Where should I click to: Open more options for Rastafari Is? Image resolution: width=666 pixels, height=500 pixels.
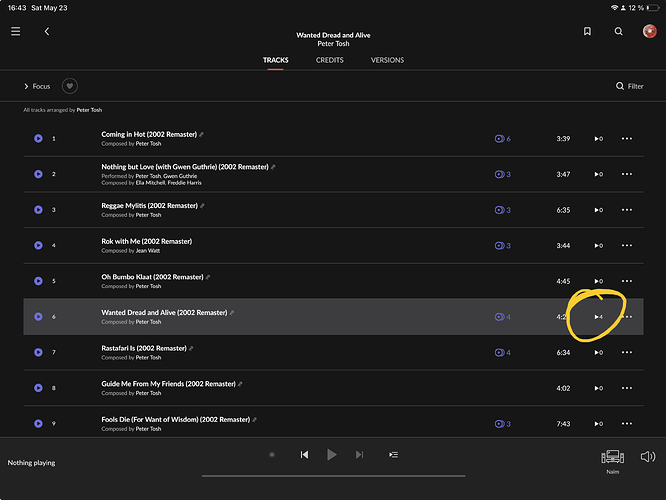[627, 353]
